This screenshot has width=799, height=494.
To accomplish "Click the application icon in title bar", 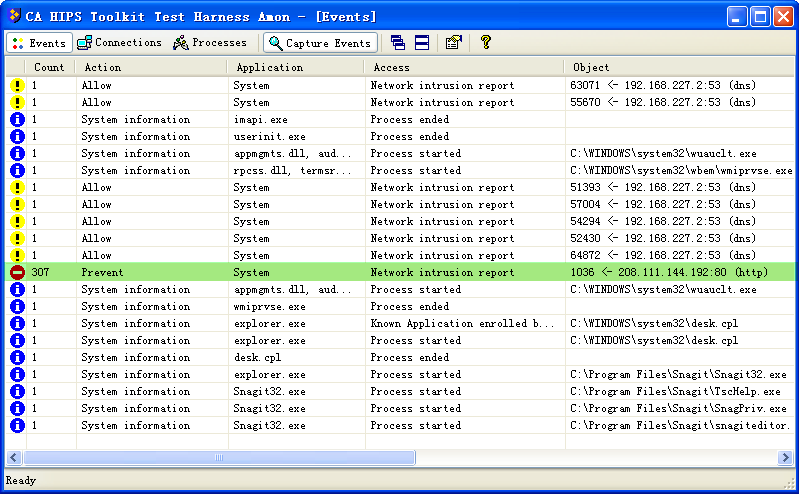I will coord(15,16).
